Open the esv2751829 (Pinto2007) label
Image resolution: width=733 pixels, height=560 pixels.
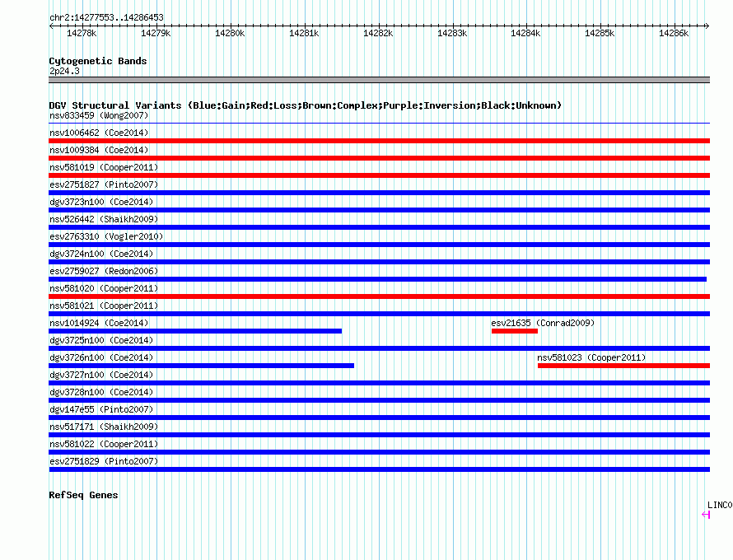click(x=104, y=461)
